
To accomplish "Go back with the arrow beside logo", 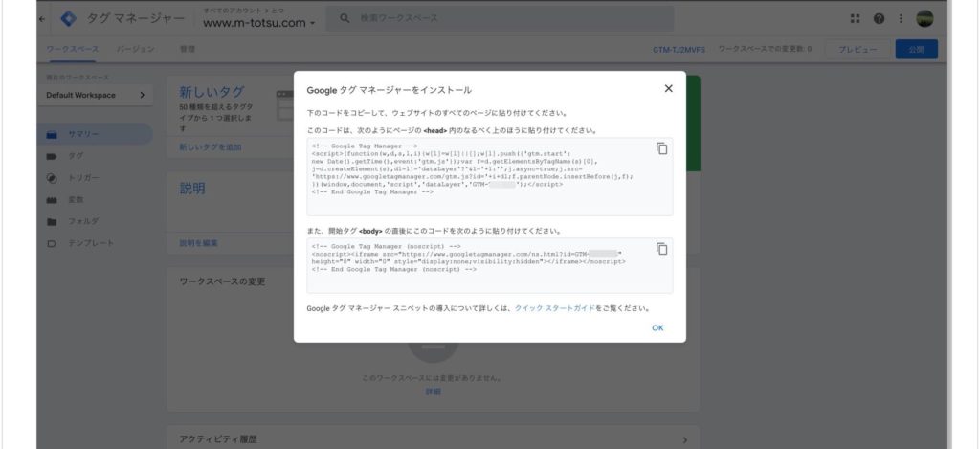I will [42, 19].
